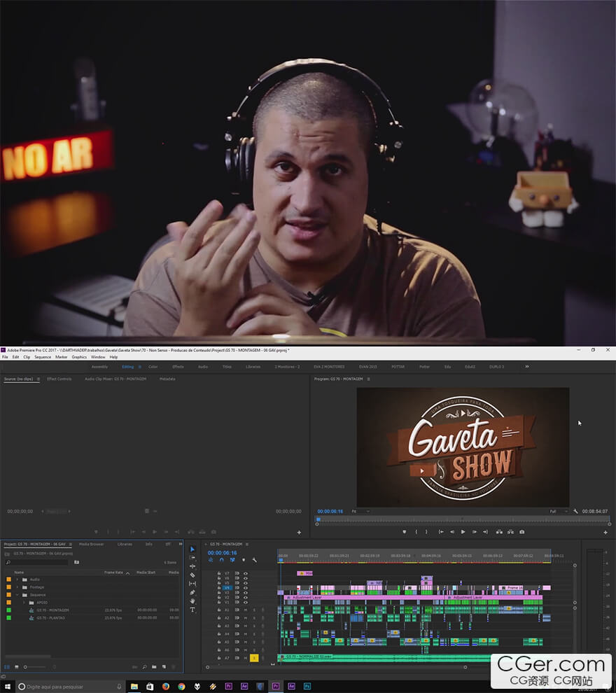
Task: Click the timeline wrench settings icon
Action: tap(255, 560)
